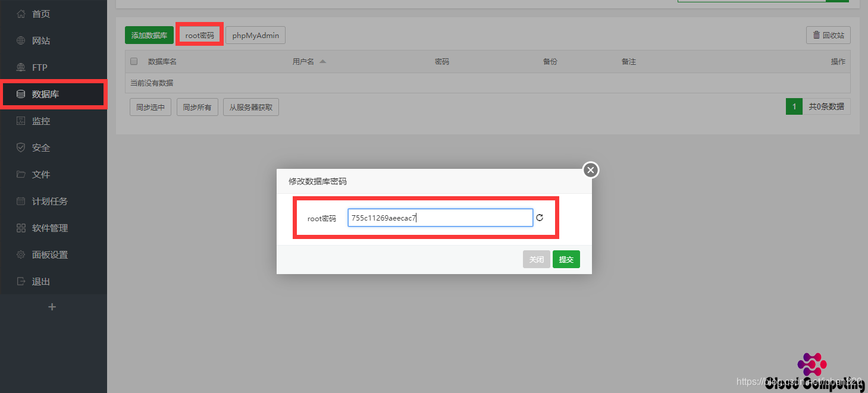Open the FTP section in the sidebar
The width and height of the screenshot is (868, 393).
54,67
